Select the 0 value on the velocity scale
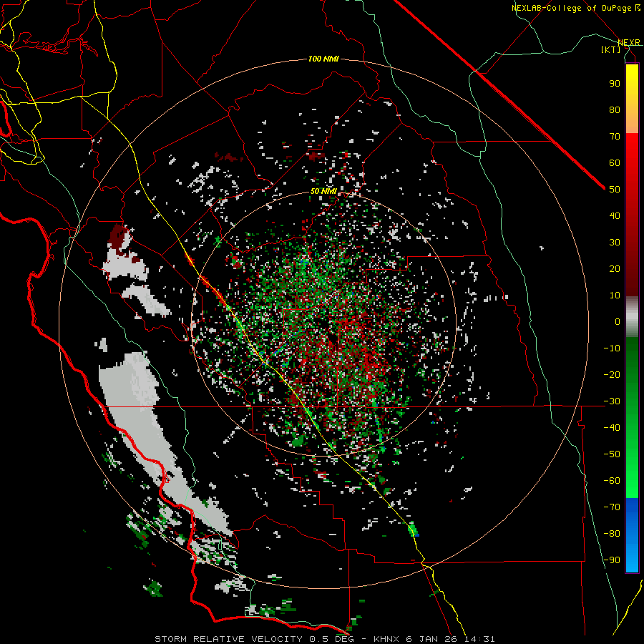 pos(618,322)
